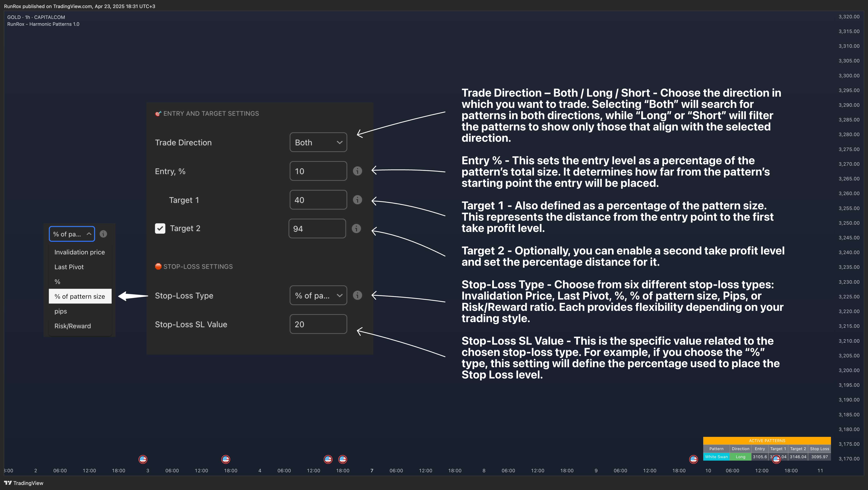Click the info icon beside Entry, %
The height and width of the screenshot is (490, 868).
[x=357, y=171]
